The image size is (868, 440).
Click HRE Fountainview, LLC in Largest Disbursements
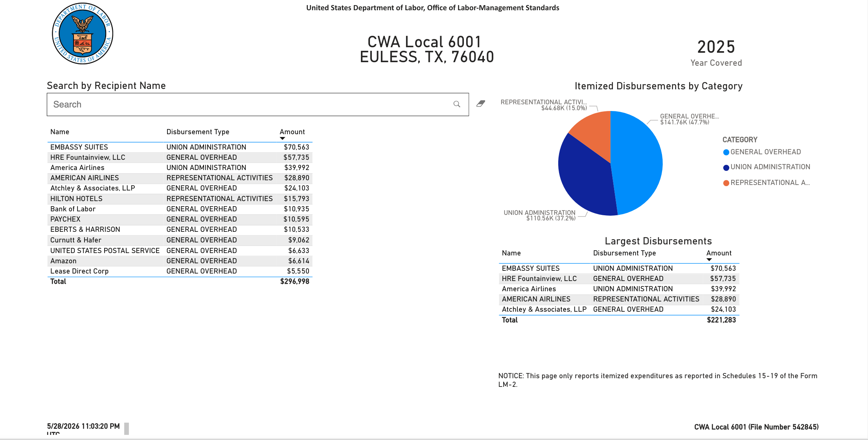pos(539,279)
